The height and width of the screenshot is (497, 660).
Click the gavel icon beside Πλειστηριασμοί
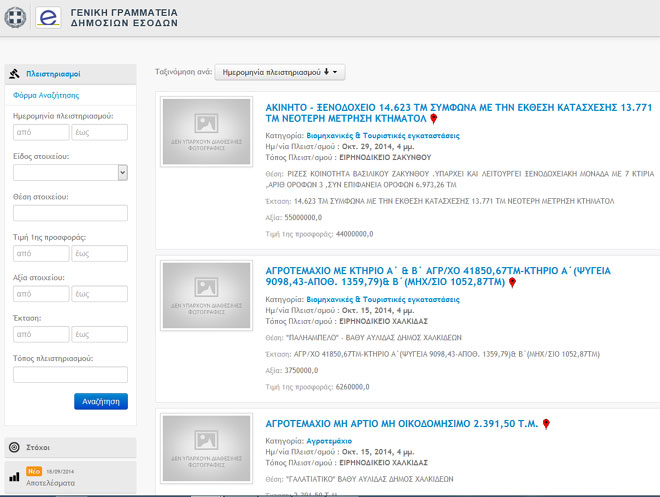14,74
